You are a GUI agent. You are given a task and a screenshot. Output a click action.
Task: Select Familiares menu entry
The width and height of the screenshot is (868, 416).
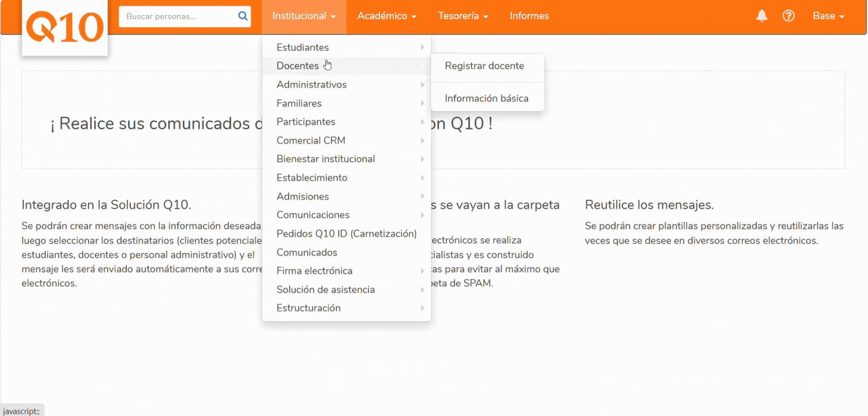346,104
